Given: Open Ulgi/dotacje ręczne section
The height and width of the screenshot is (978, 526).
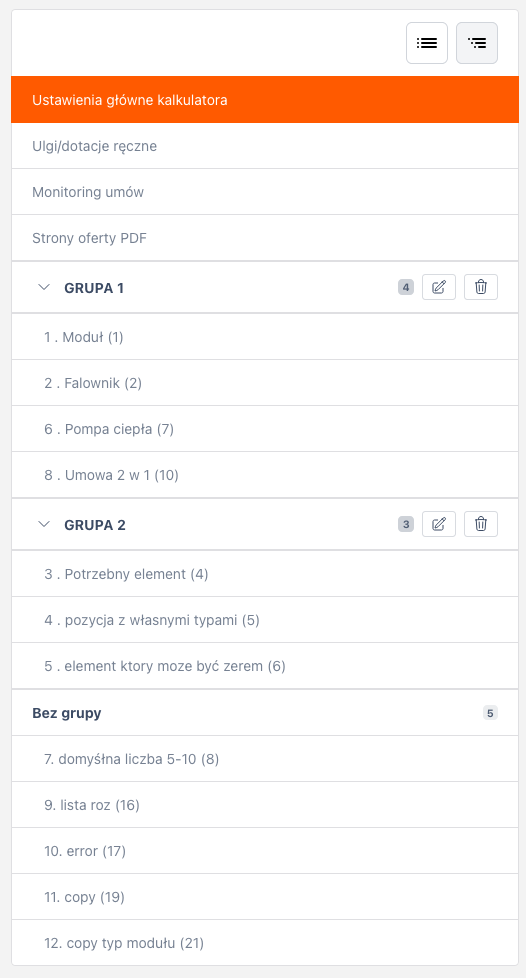Looking at the screenshot, I should point(265,146).
